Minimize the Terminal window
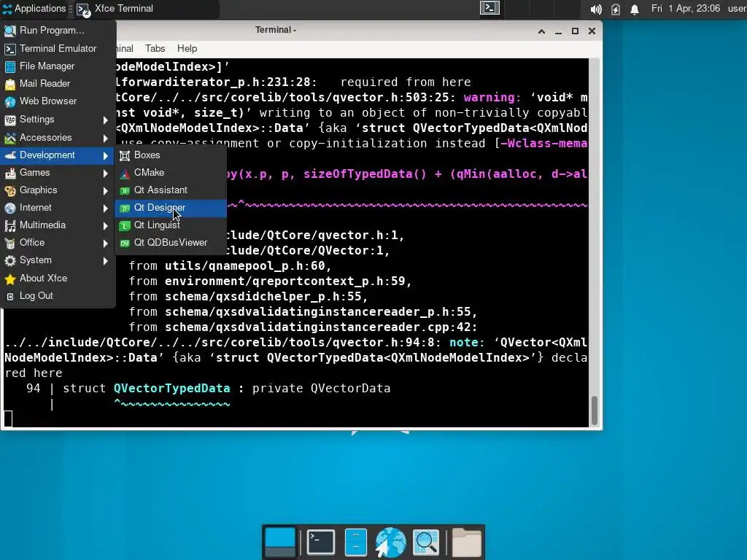747x560 pixels. click(x=558, y=31)
